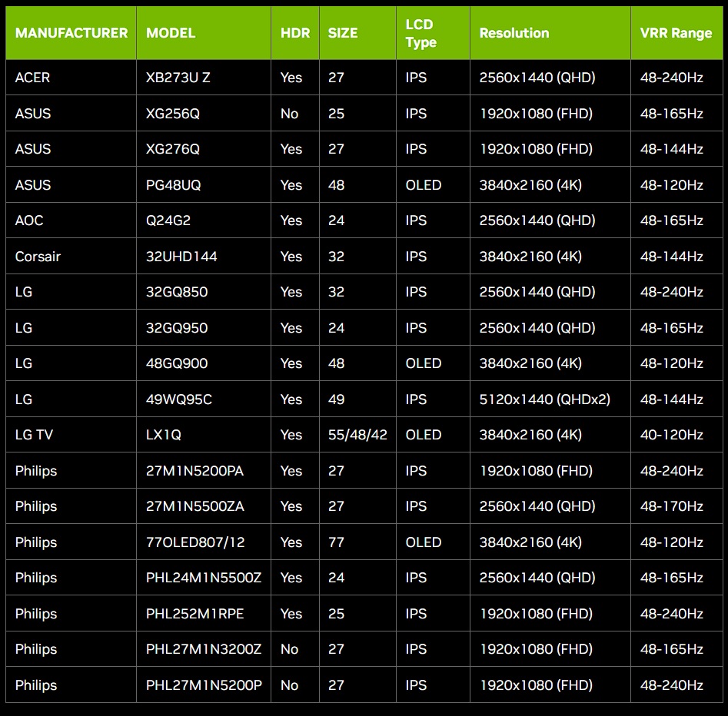
Task: Click the LG TV manufacturer cell
Action: click(x=71, y=435)
